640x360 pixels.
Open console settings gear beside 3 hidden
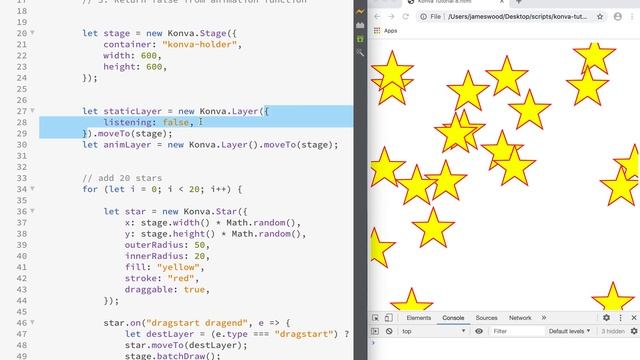[634, 331]
